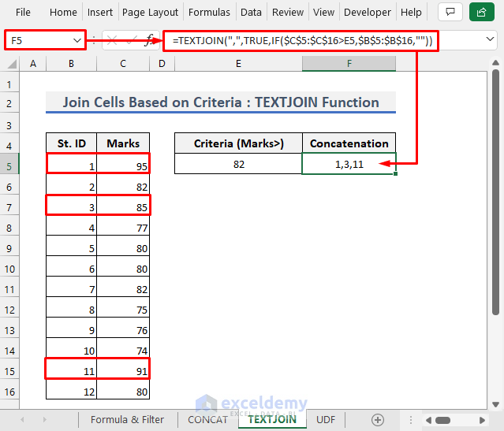
Task: Select the 'Concatenation' header cell
Action: 349,143
